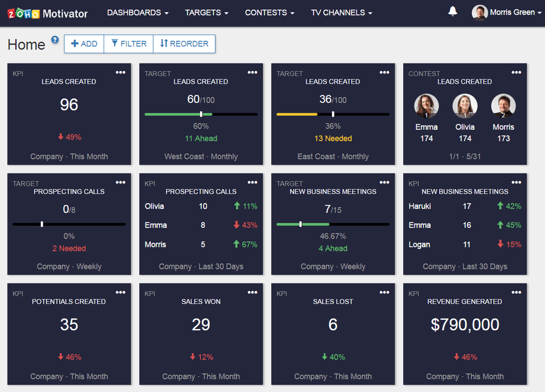Click the Filter button

coord(128,44)
